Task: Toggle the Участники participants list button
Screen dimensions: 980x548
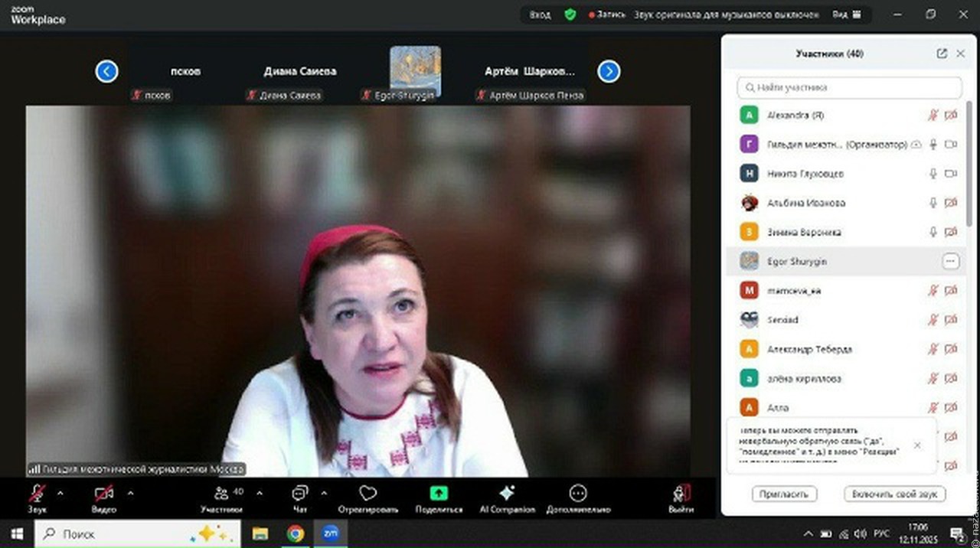Action: point(222,493)
